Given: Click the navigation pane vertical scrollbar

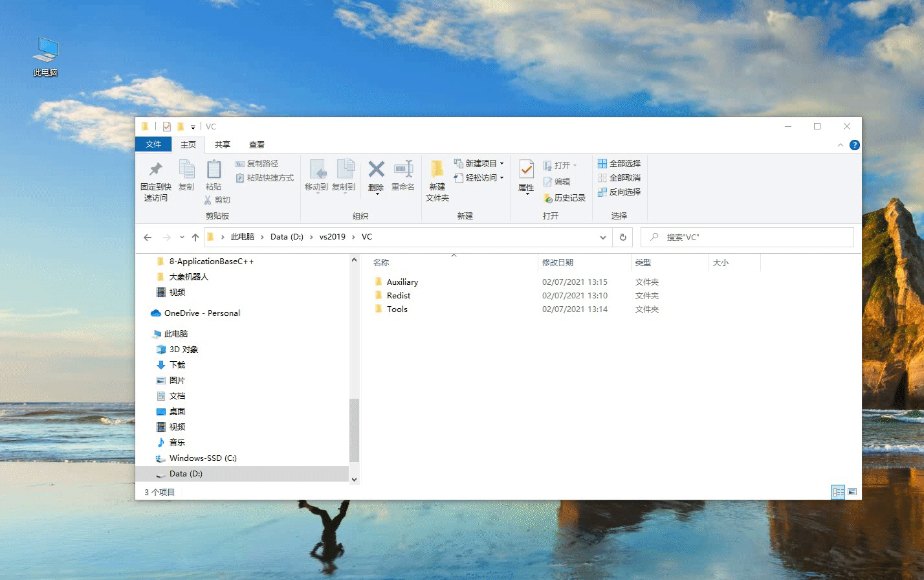Looking at the screenshot, I should click(x=354, y=430).
